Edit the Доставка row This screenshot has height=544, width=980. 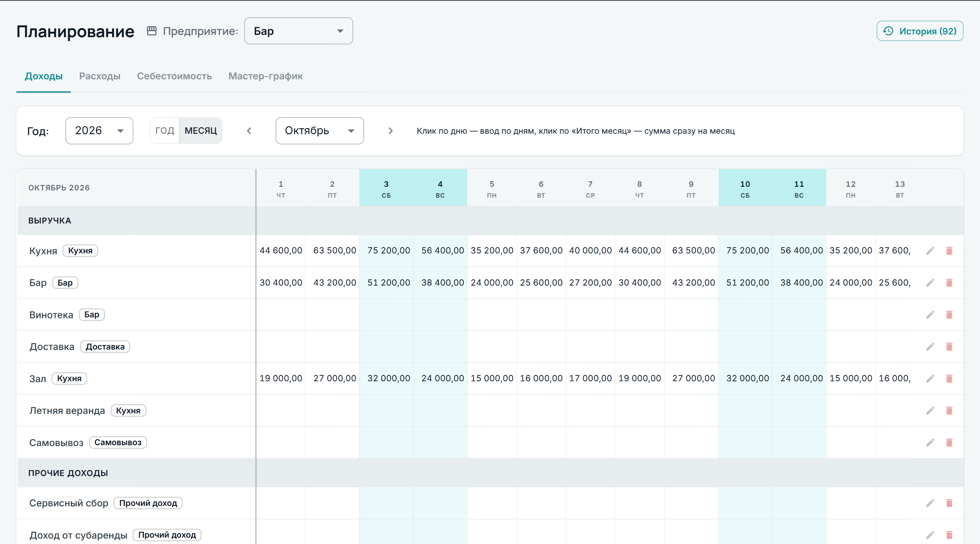(930, 347)
